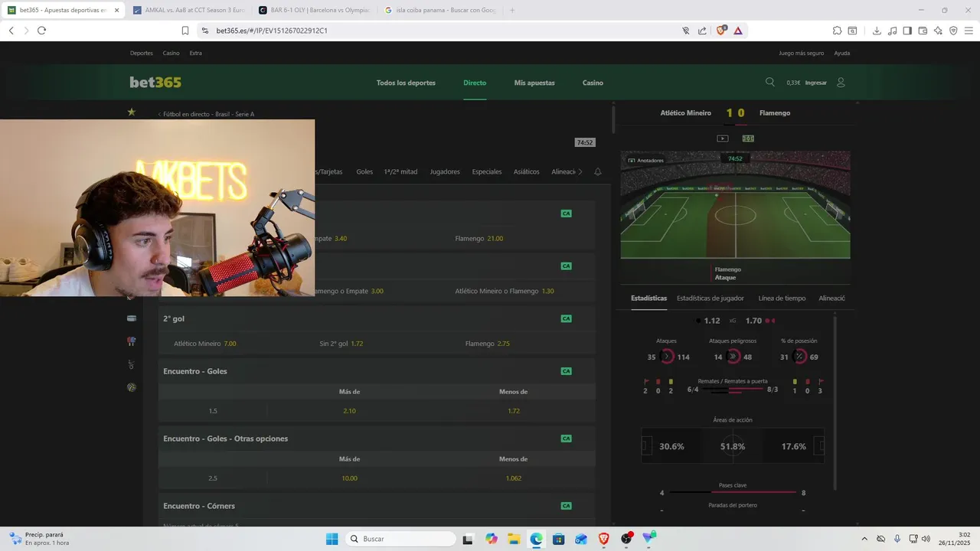Open Línea de tiempo tab

(x=782, y=298)
